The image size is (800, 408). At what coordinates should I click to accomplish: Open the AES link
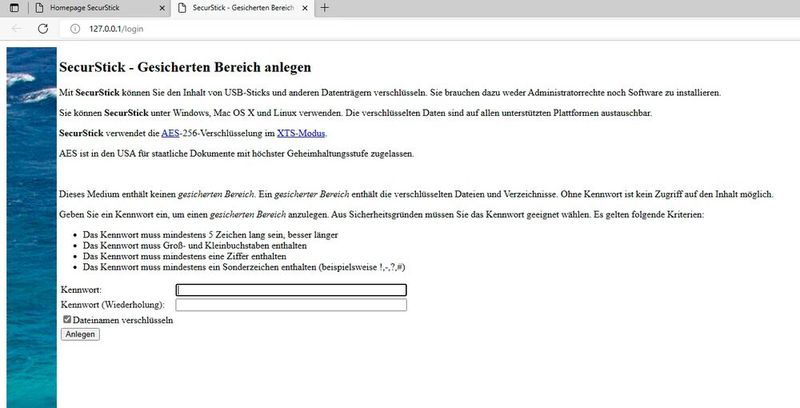pos(170,134)
